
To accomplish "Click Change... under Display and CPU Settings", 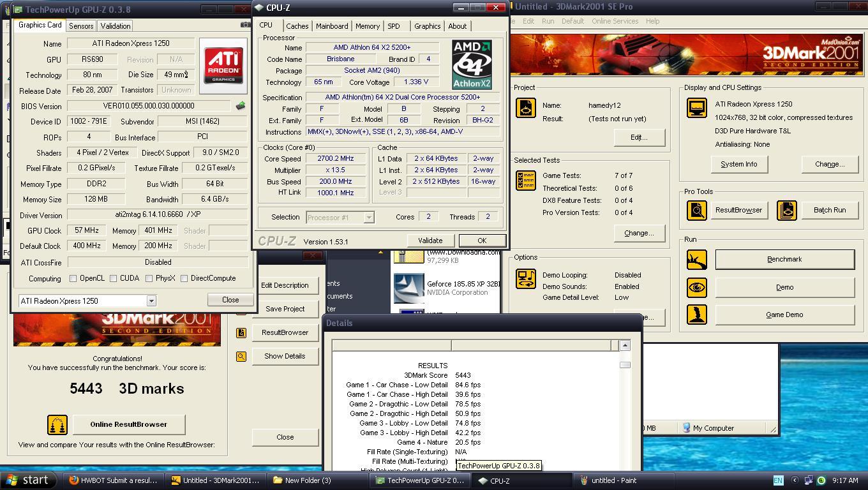I will [x=829, y=164].
